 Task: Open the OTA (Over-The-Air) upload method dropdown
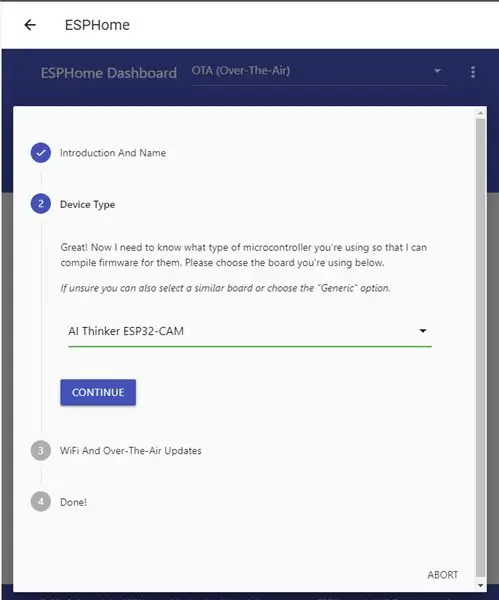pos(319,72)
